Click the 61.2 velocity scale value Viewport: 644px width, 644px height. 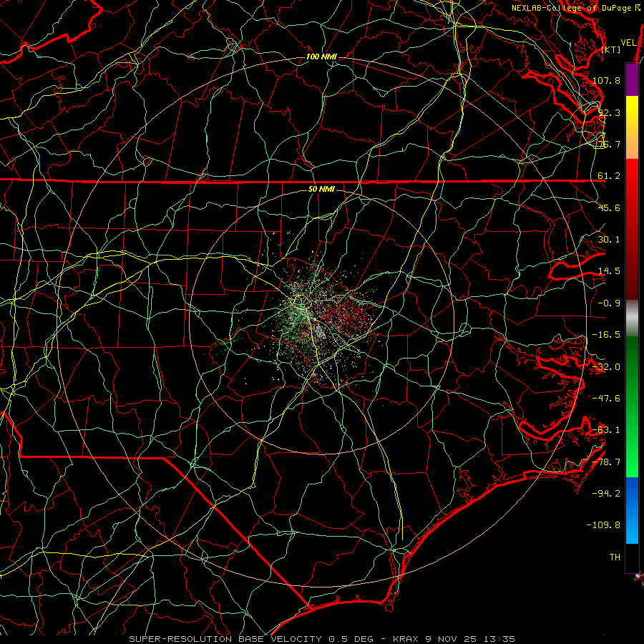coord(609,176)
